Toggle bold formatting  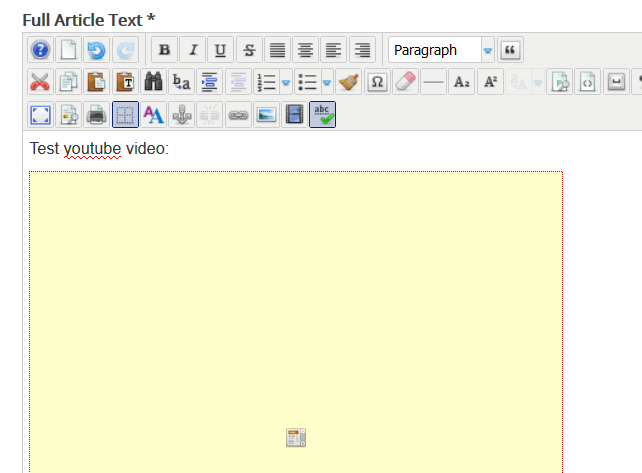point(165,50)
